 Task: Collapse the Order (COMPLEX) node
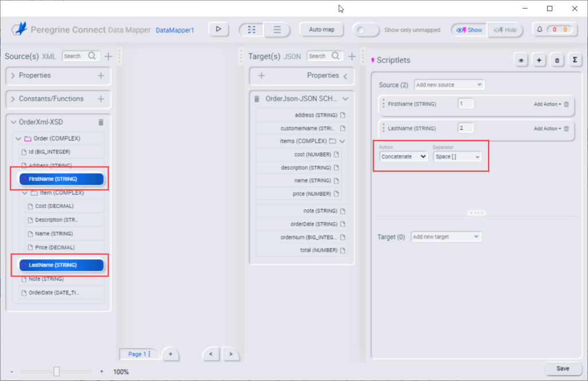(x=18, y=139)
